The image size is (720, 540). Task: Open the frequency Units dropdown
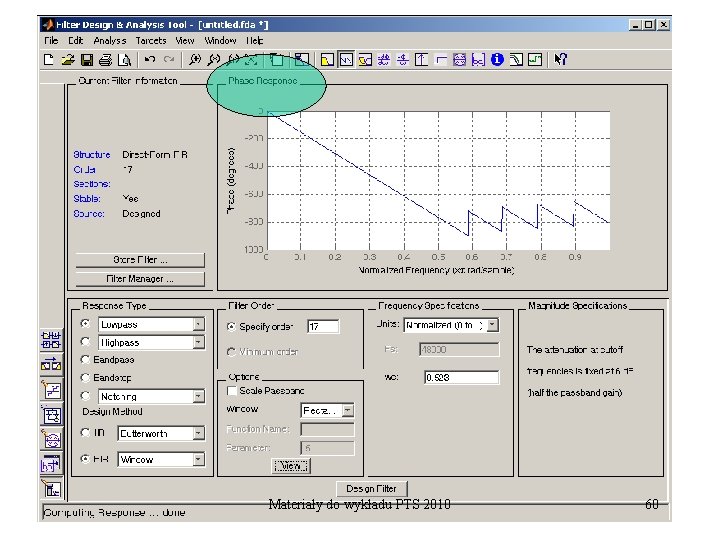pos(493,325)
